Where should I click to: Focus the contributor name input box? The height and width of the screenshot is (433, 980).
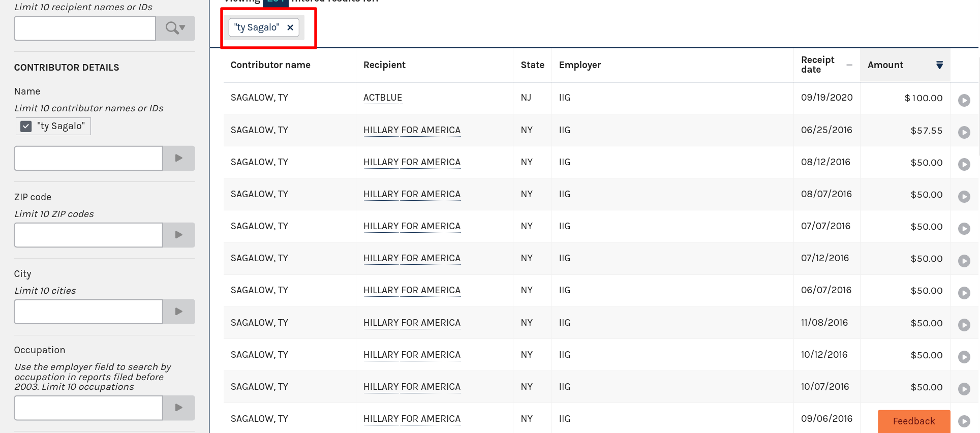click(88, 158)
